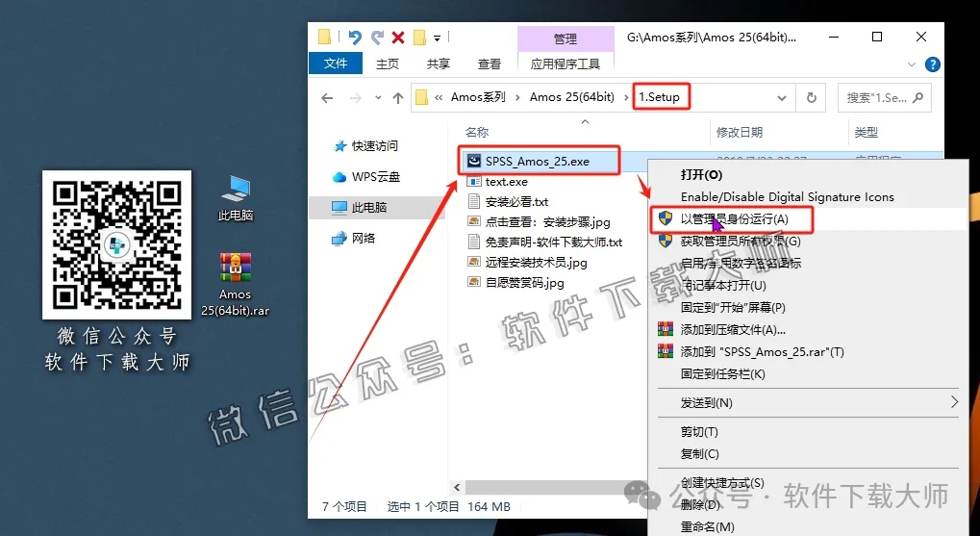The image size is (980, 536).
Task: Click 1.Setup breadcrumb segment
Action: 659,97
